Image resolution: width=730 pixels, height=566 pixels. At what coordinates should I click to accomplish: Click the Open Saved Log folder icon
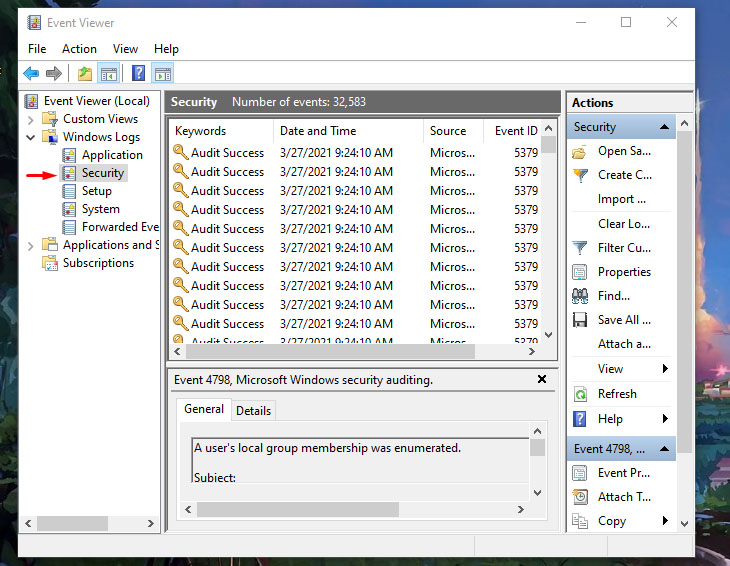click(x=580, y=152)
